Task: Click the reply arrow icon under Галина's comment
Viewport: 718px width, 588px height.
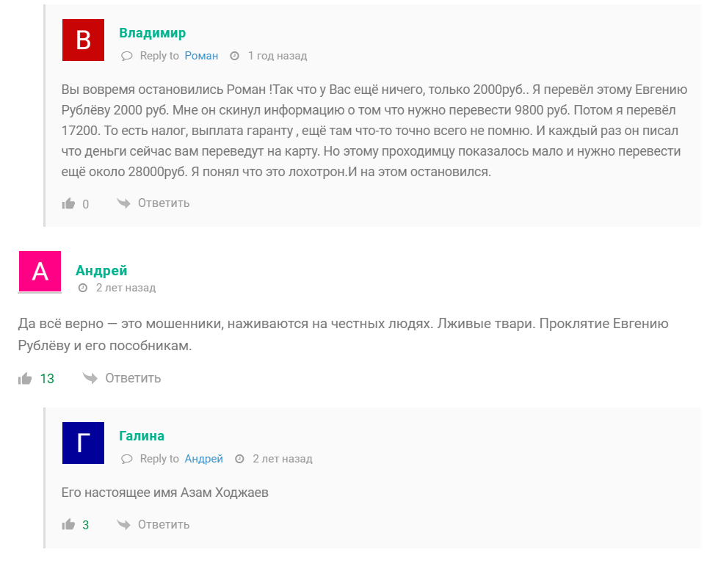Action: pyautogui.click(x=123, y=524)
